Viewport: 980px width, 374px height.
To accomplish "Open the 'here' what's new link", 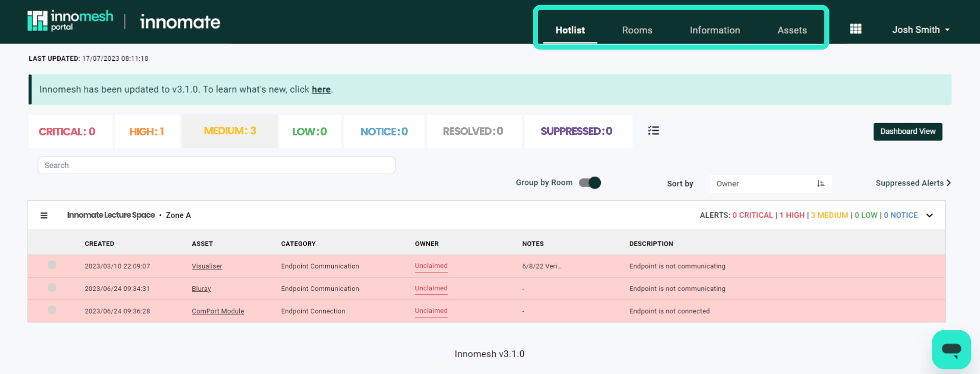I will (x=321, y=89).
